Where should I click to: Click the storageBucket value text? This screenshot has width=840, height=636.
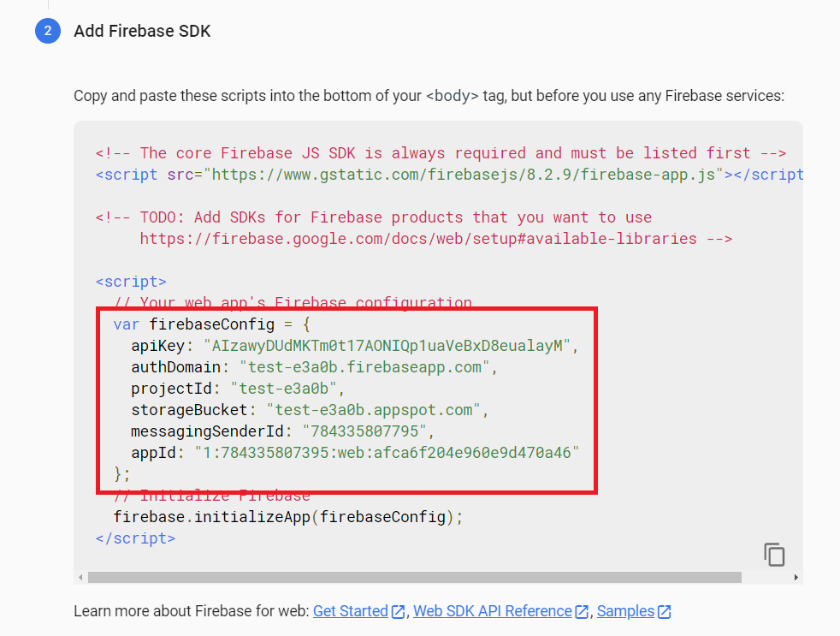[374, 410]
